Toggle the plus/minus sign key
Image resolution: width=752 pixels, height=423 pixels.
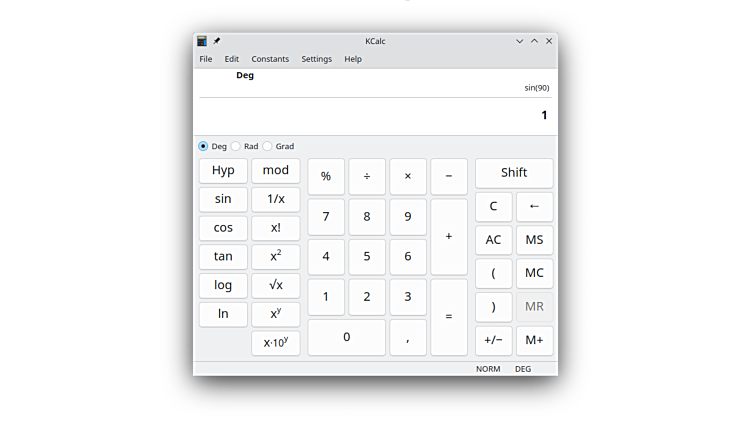pos(493,340)
